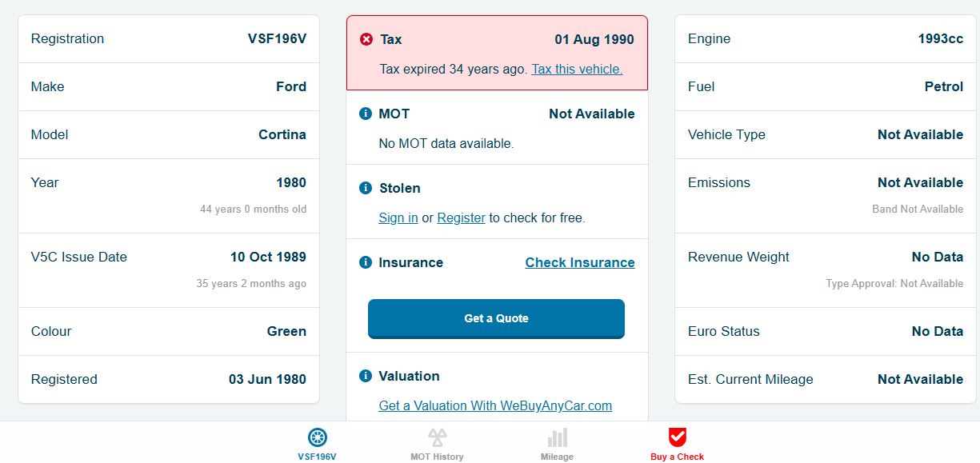Click the Valuation info icon
Image resolution: width=980 pixels, height=463 pixels.
366,376
